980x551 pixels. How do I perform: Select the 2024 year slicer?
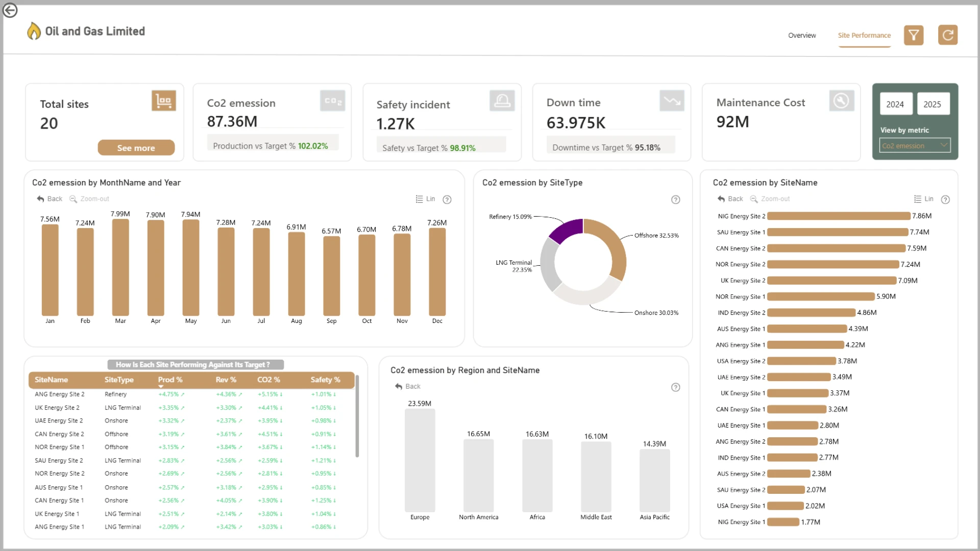coord(895,104)
